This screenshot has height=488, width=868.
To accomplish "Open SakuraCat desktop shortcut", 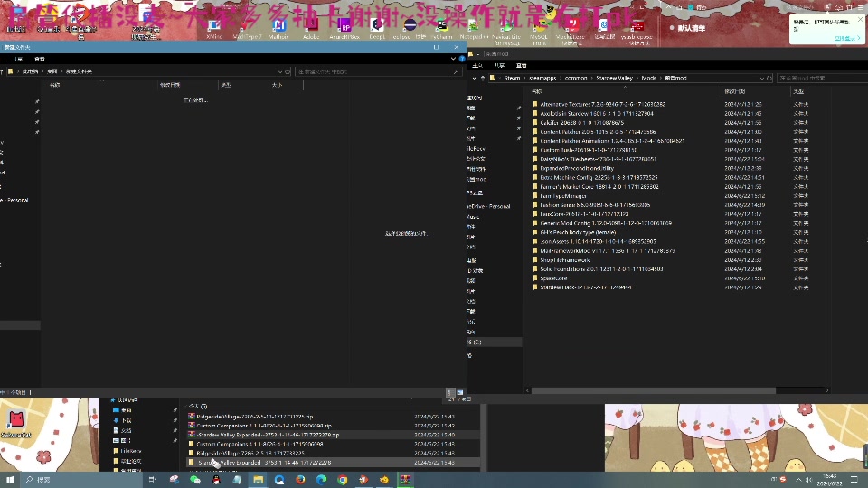I will point(16,425).
